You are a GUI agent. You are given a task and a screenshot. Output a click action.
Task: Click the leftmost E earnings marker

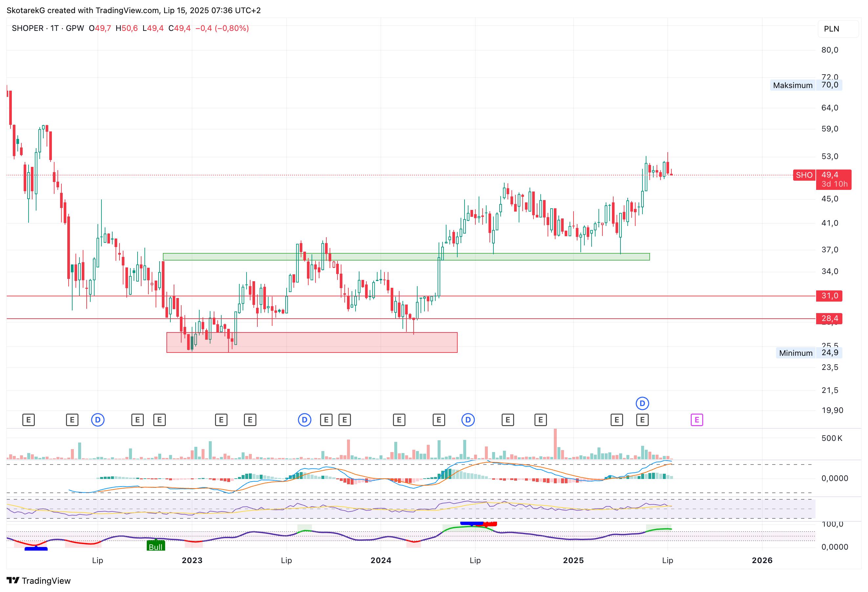tap(28, 420)
